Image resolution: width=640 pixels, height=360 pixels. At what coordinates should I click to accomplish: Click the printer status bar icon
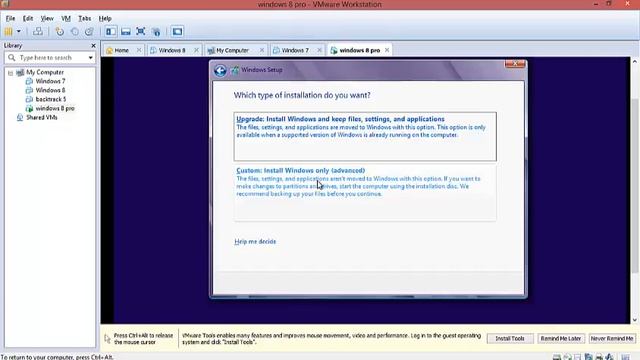[x=599, y=357]
